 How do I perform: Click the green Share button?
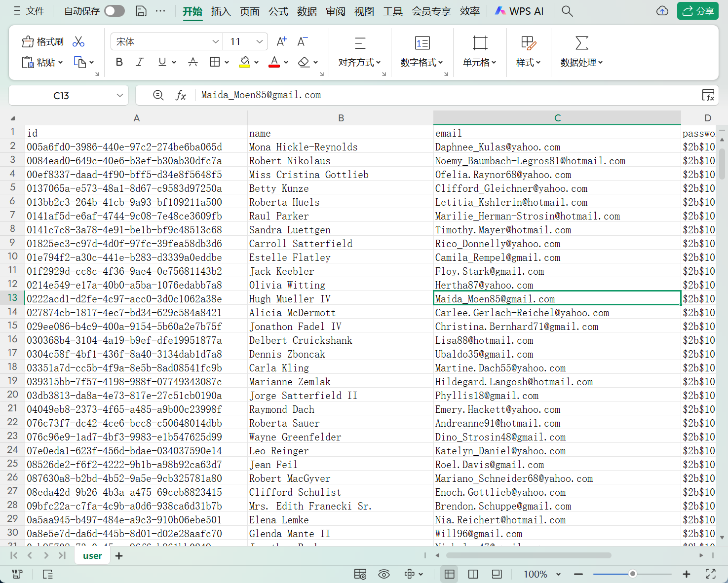[697, 11]
